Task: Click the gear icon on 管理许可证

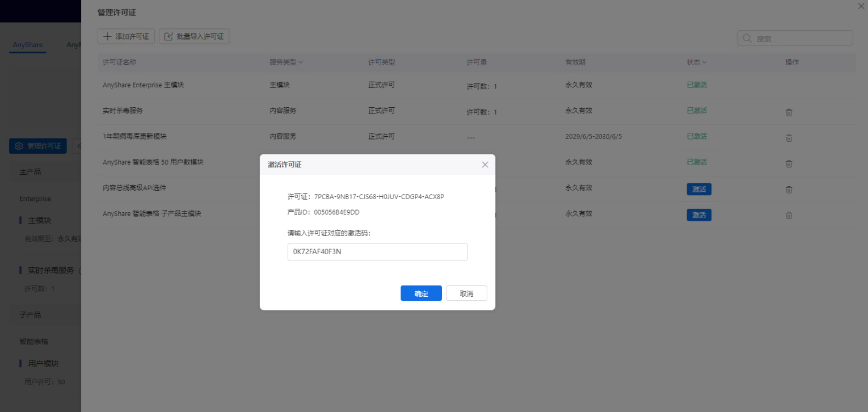Action: coord(19,146)
